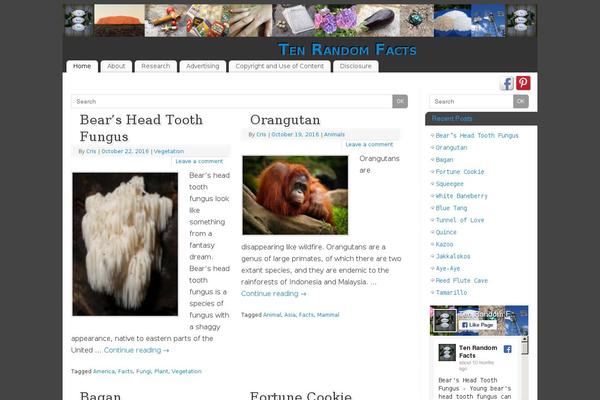
Task: Click the Facebook logo in widget post
Action: pyautogui.click(x=507, y=349)
